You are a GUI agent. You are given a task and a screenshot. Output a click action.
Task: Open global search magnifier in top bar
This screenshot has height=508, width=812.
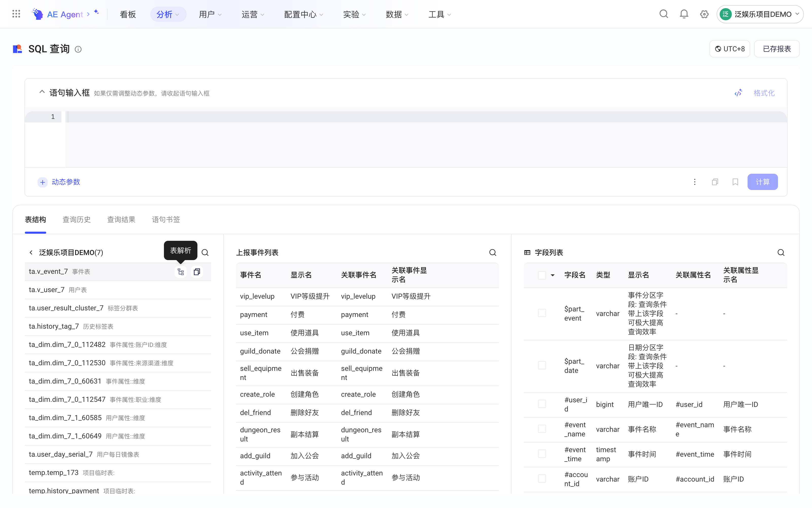click(x=664, y=14)
